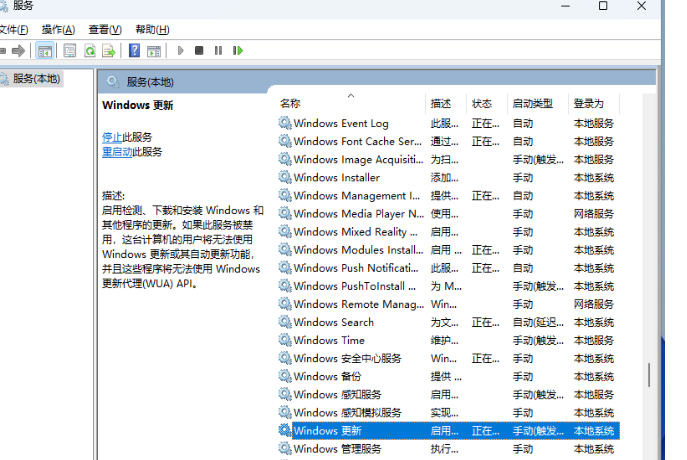687x460 pixels.
Task: Toggle the show/hide console tree icon
Action: click(x=45, y=51)
